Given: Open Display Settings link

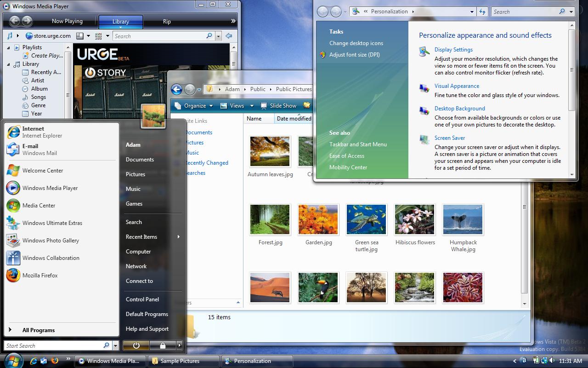Looking at the screenshot, I should (x=453, y=50).
